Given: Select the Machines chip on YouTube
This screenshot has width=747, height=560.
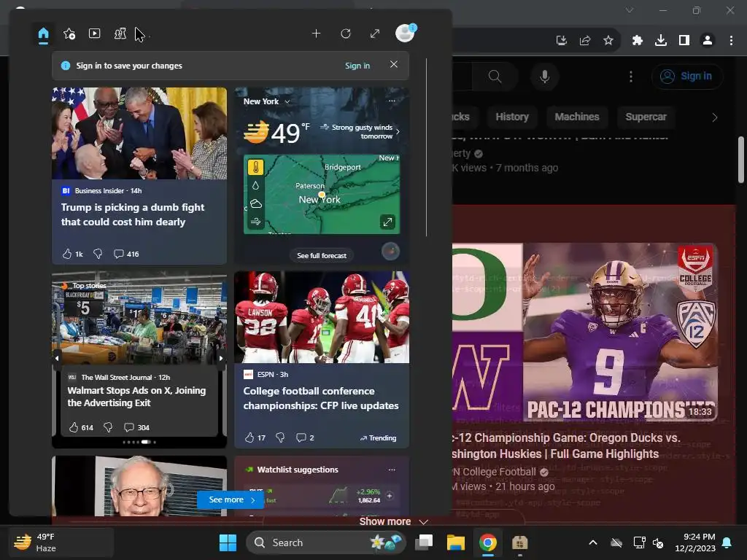Looking at the screenshot, I should coord(577,117).
